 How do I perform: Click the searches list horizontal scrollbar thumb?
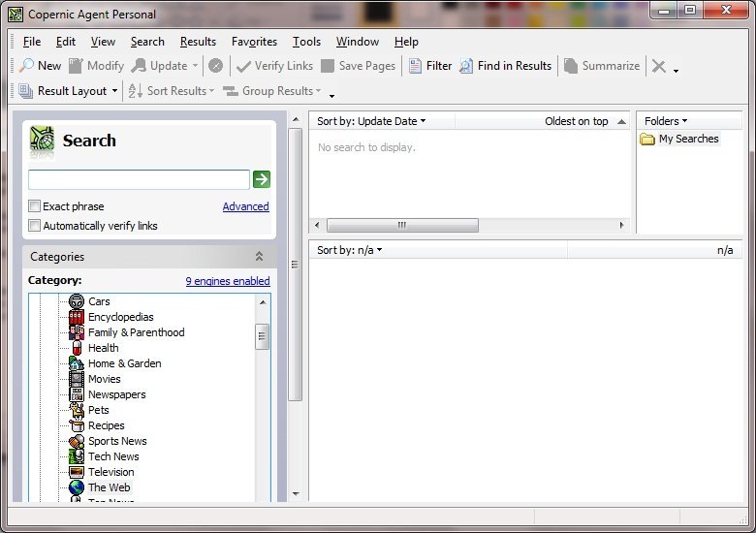(402, 225)
